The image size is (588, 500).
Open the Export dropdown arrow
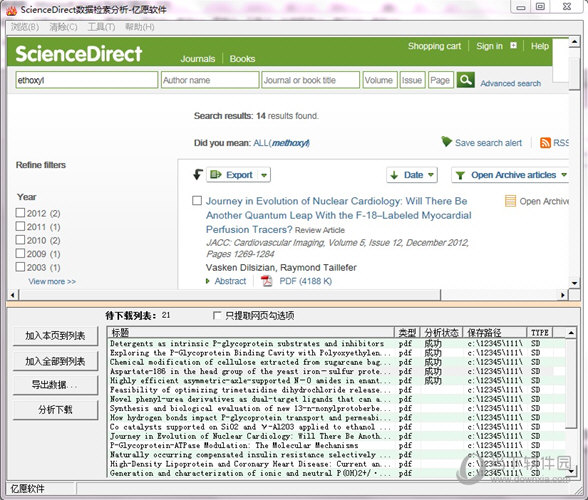coord(264,175)
